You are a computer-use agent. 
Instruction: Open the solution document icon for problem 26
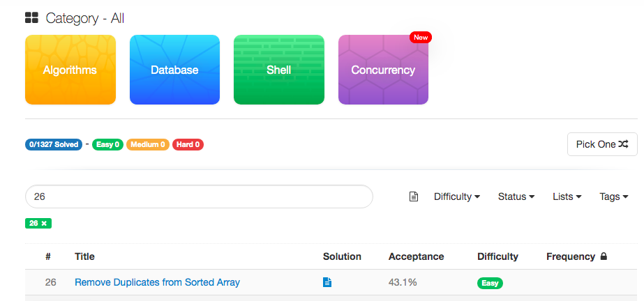tap(327, 282)
